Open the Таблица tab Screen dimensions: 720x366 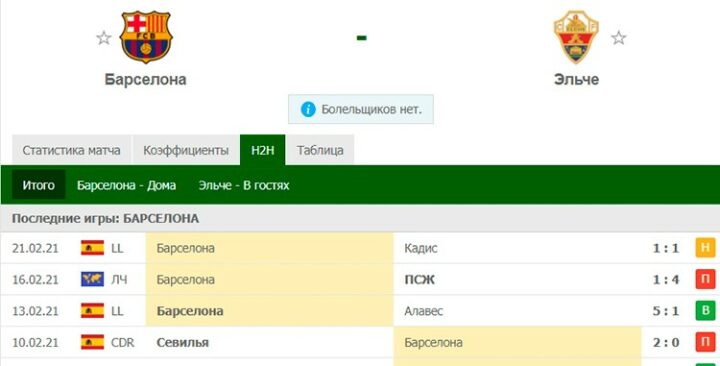click(x=320, y=150)
